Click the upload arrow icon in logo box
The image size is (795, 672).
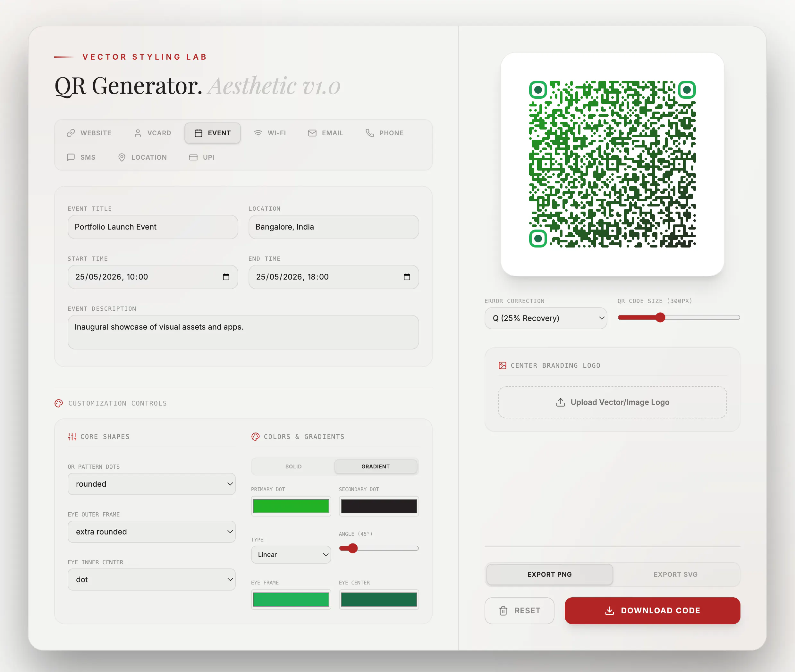click(x=560, y=402)
